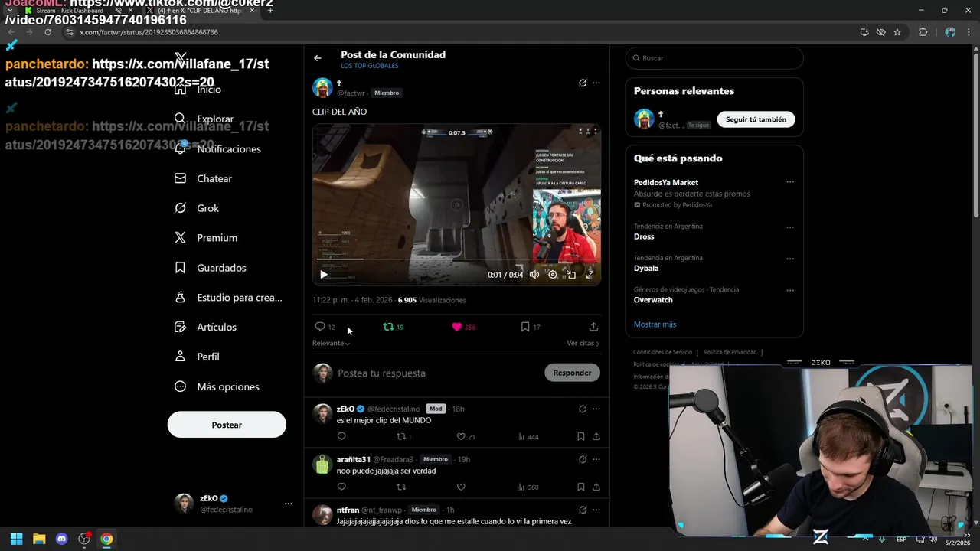
Task: Open video settings gear icon
Action: pos(553,275)
